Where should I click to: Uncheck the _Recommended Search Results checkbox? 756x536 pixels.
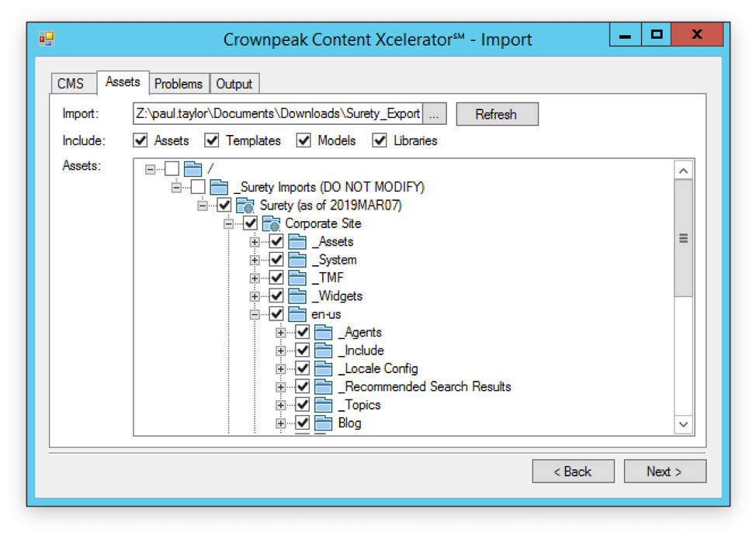tap(302, 386)
